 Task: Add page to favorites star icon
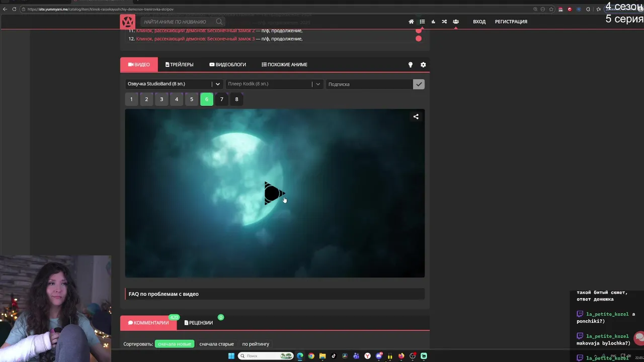(x=551, y=9)
